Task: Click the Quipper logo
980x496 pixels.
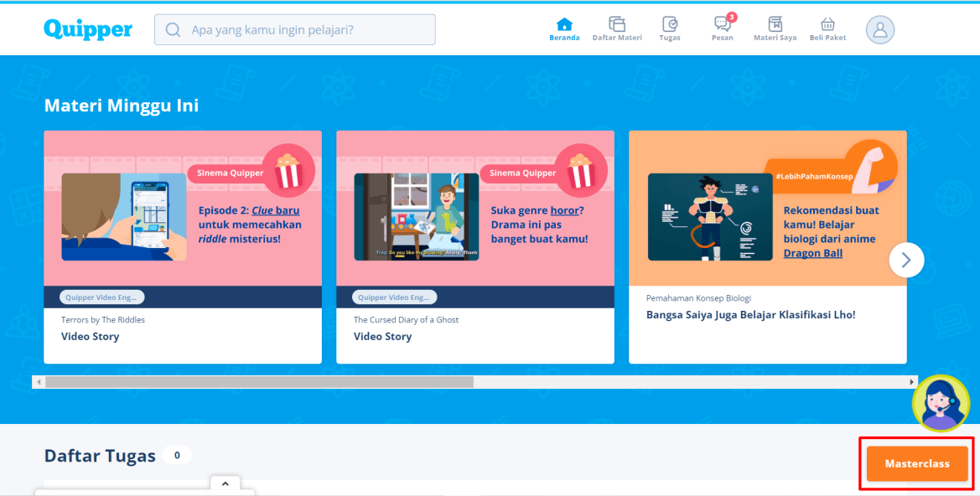Action: tap(87, 28)
